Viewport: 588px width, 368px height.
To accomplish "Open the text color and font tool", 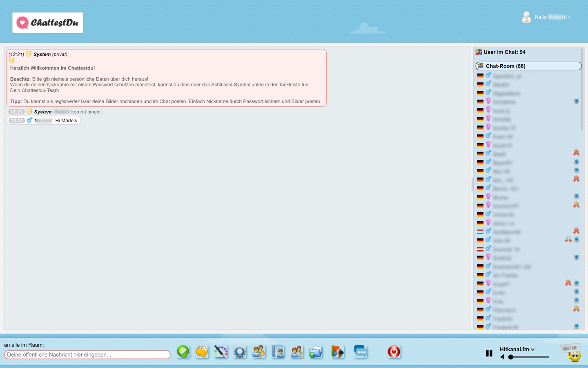I will coord(221,352).
